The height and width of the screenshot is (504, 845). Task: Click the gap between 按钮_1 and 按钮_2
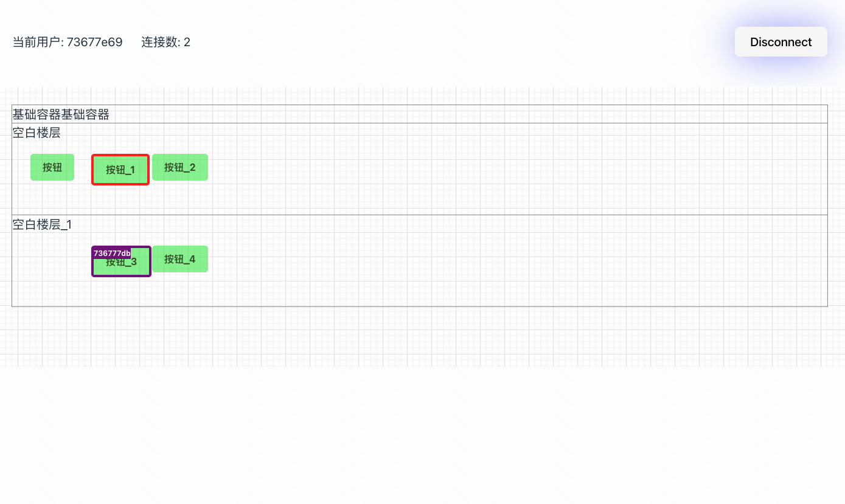(152, 167)
